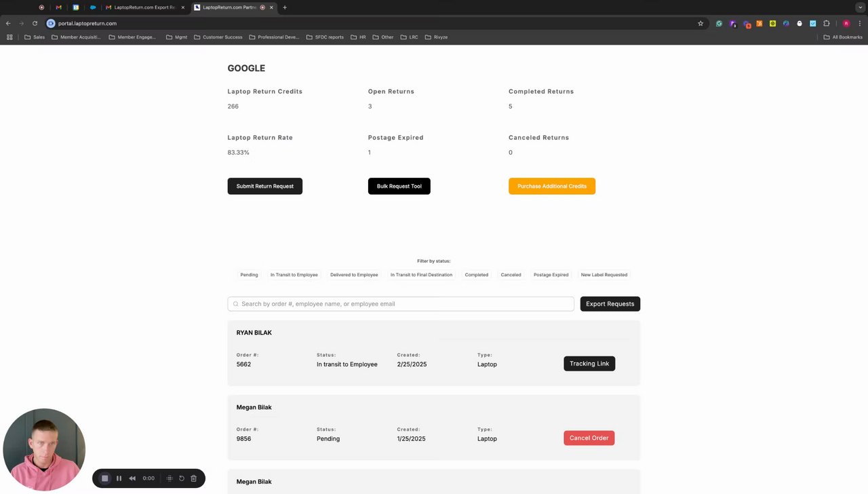Open the orange extension icon in toolbar

click(759, 23)
